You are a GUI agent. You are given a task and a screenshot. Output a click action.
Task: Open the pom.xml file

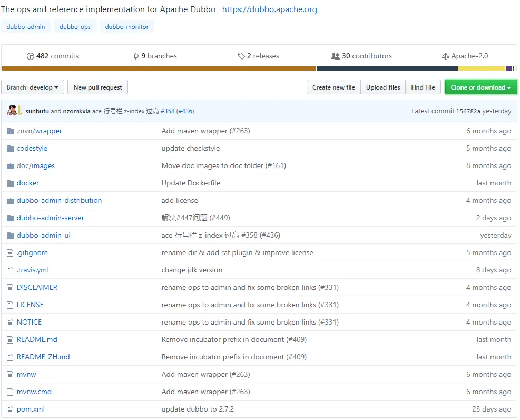(x=31, y=409)
